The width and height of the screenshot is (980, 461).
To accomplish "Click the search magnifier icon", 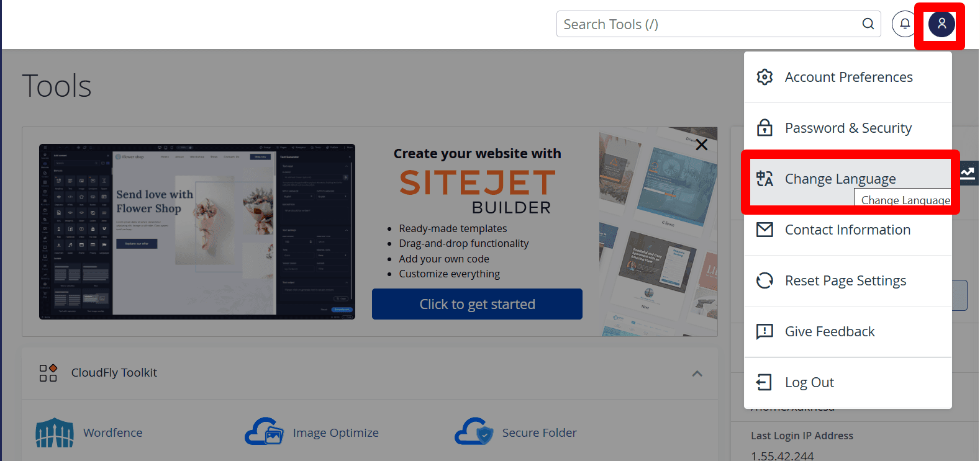I will (868, 24).
